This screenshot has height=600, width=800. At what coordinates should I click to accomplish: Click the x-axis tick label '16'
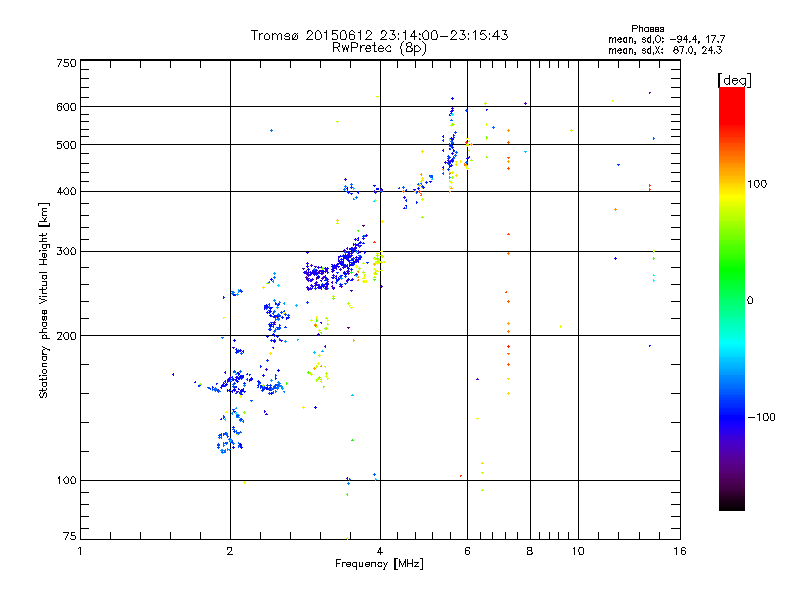tap(680, 551)
